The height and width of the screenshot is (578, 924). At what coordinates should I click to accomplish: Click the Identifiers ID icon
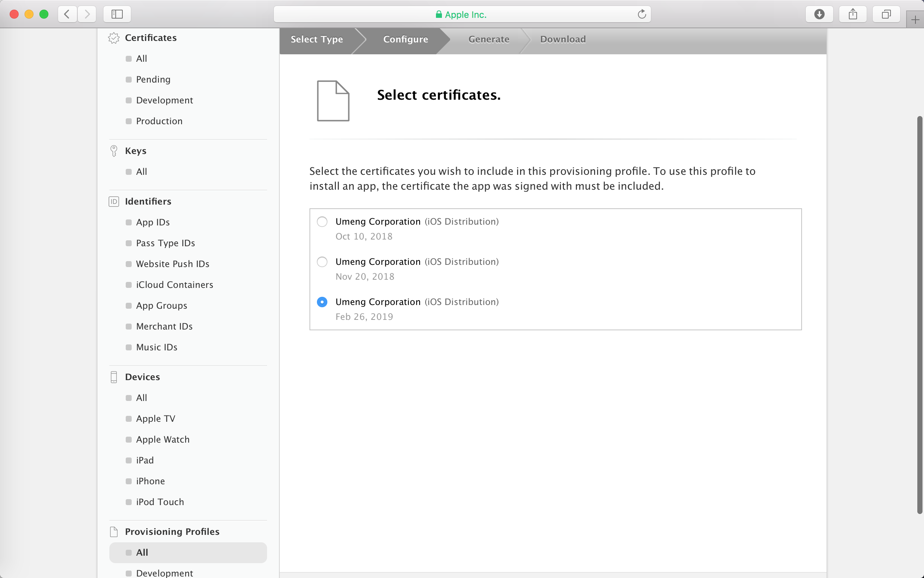coord(113,202)
